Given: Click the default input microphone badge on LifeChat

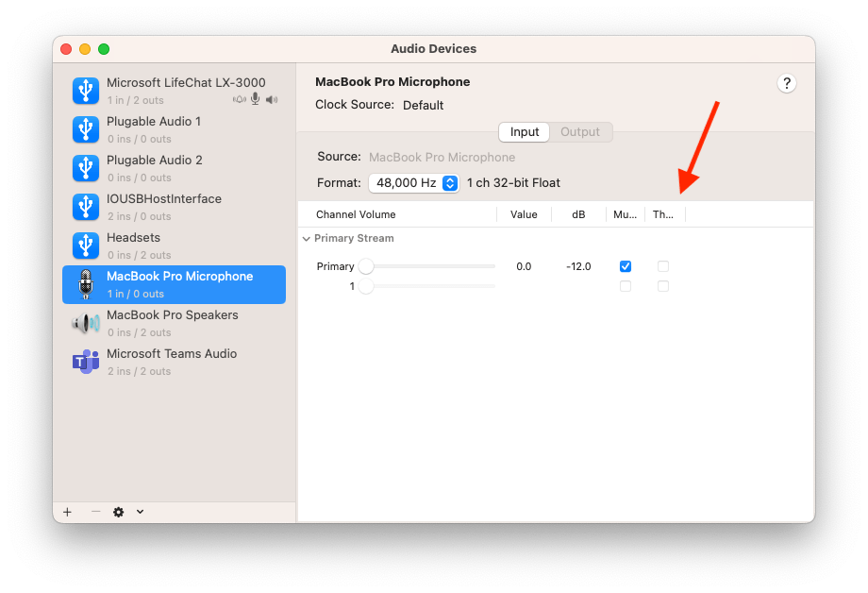Looking at the screenshot, I should click(x=255, y=99).
